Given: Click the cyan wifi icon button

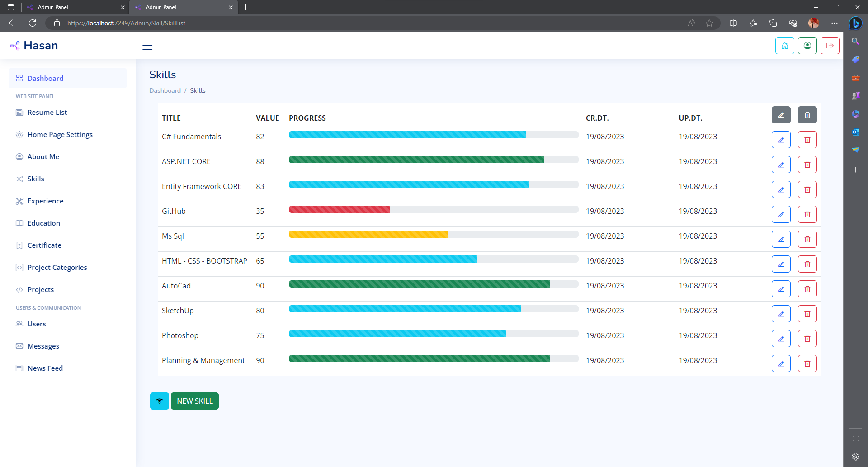Looking at the screenshot, I should [x=160, y=401].
